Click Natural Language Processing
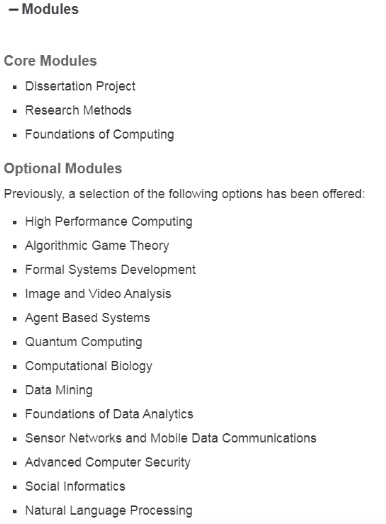Image resolution: width=386 pixels, height=524 pixels. 109,511
